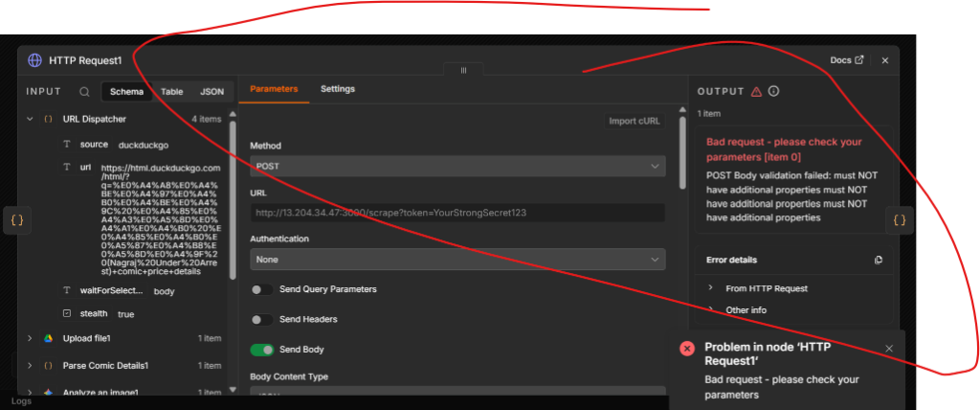Click the duckduckgo source value
Image resolution: width=980 pixels, height=410 pixels.
144,146
